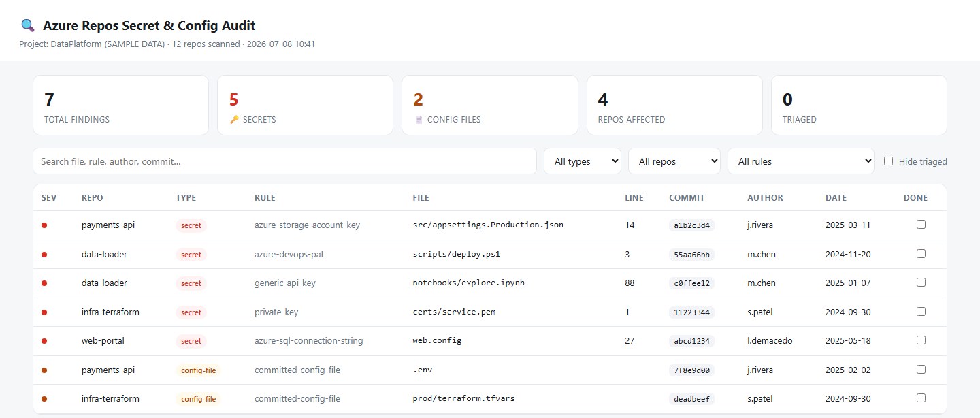Click the DONE column header

pyautogui.click(x=915, y=198)
